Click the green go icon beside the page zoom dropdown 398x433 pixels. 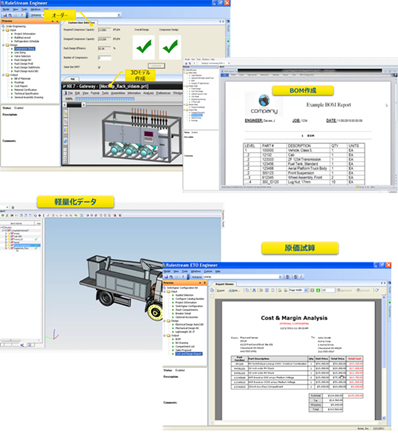[x=318, y=290]
